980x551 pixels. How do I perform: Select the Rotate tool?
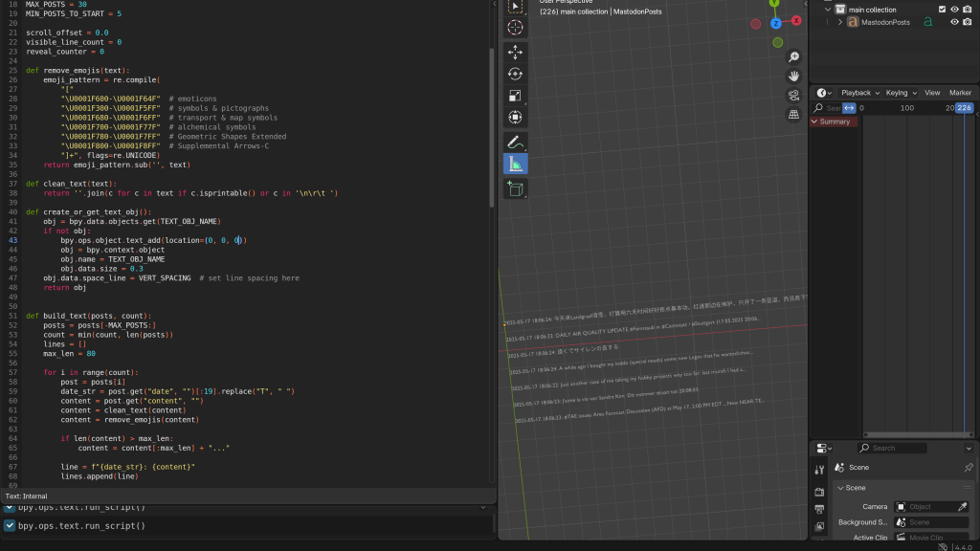pyautogui.click(x=515, y=74)
